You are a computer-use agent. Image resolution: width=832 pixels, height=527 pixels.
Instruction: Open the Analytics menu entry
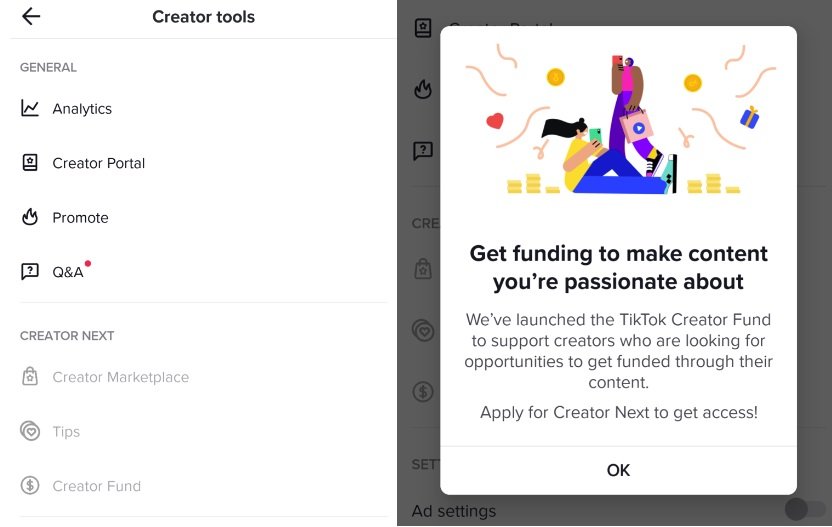204,108
